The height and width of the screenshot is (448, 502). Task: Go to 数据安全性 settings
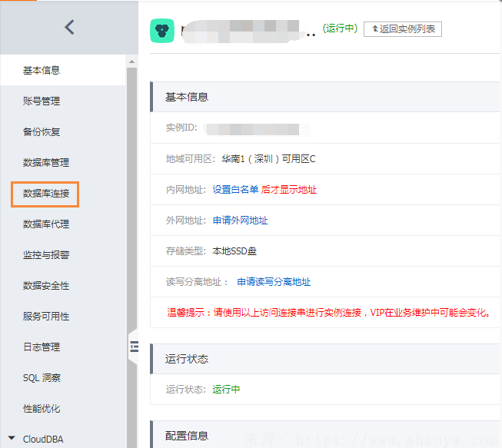tap(46, 286)
